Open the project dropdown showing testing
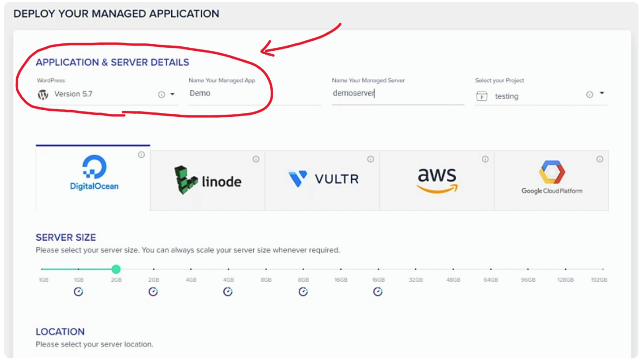Image resolution: width=642 pixels, height=364 pixels. coord(541,96)
